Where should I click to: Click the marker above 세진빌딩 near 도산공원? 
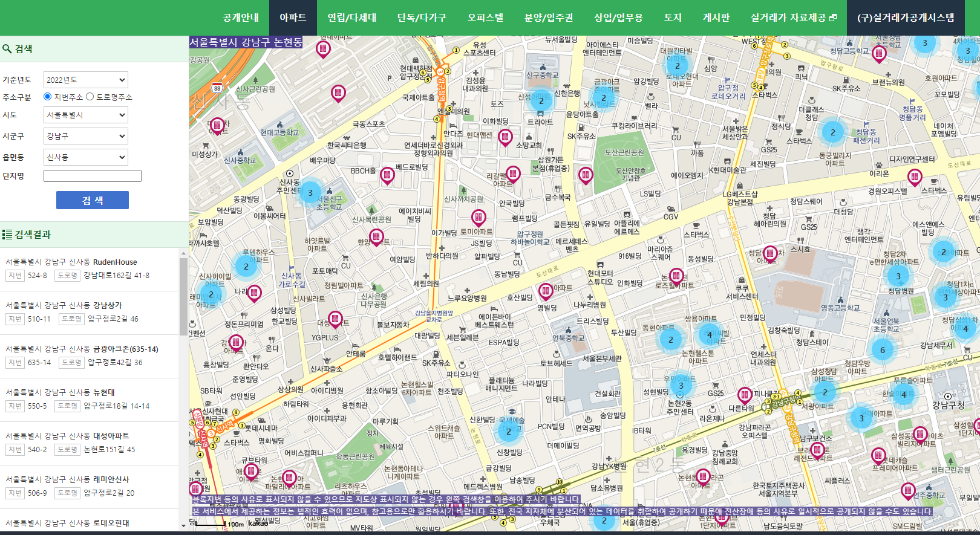click(585, 177)
